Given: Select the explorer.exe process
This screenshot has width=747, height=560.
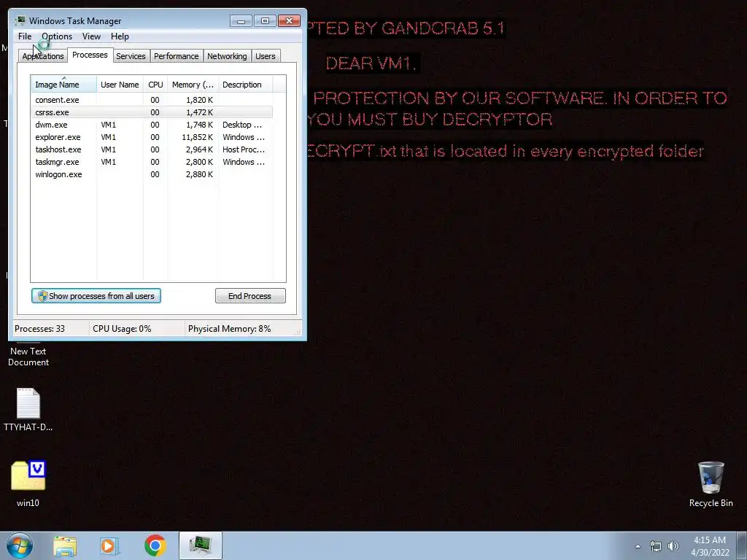Looking at the screenshot, I should (152, 137).
